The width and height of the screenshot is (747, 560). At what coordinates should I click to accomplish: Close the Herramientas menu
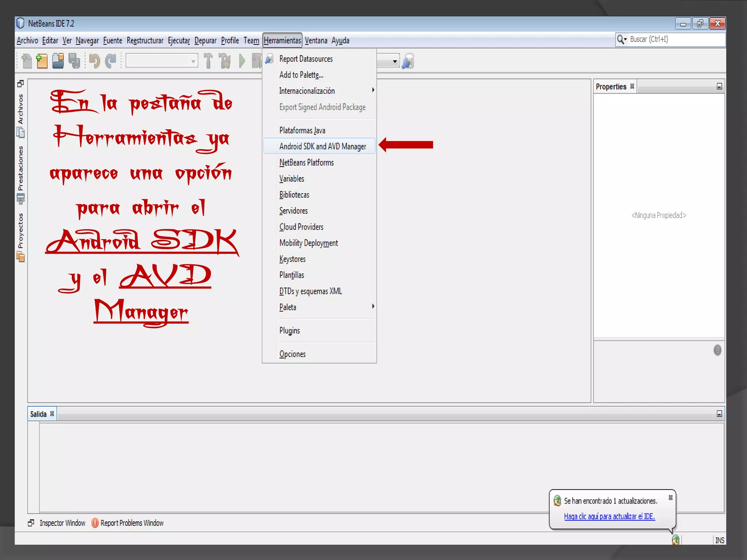tap(282, 40)
